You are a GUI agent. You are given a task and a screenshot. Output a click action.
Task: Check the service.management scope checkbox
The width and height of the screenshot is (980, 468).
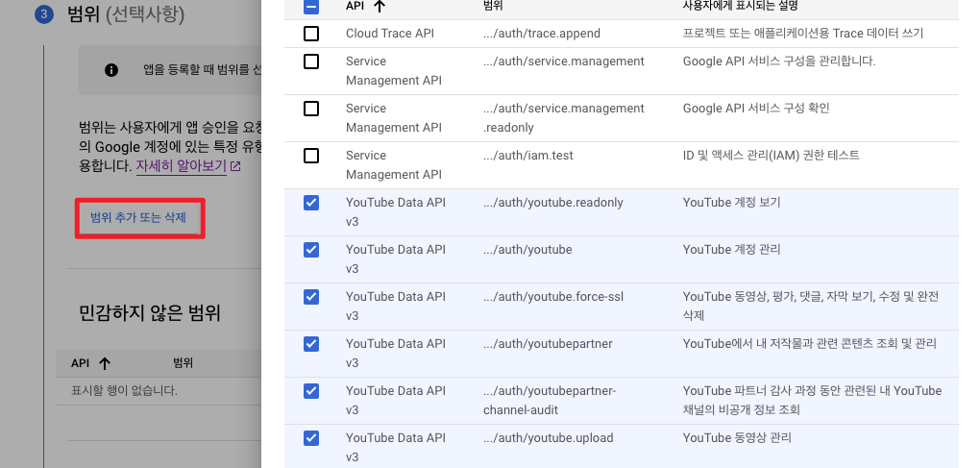point(311,62)
